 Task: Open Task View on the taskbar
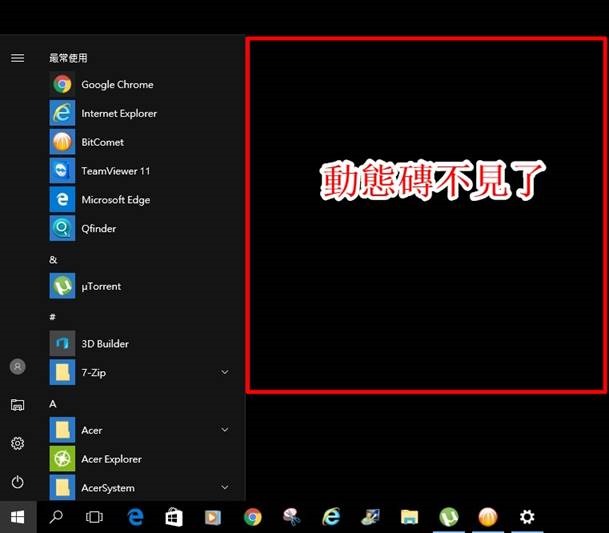pos(94,517)
